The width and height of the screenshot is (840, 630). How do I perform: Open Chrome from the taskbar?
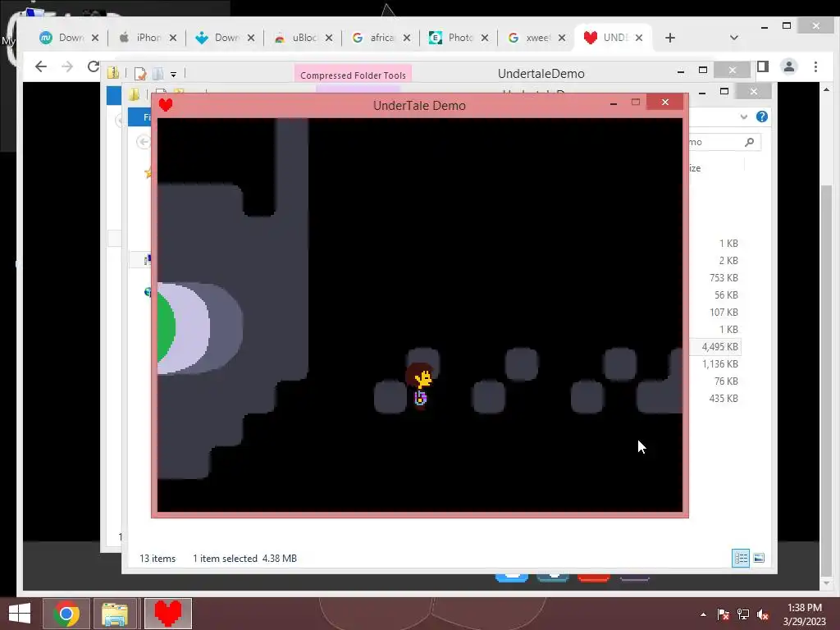(66, 614)
